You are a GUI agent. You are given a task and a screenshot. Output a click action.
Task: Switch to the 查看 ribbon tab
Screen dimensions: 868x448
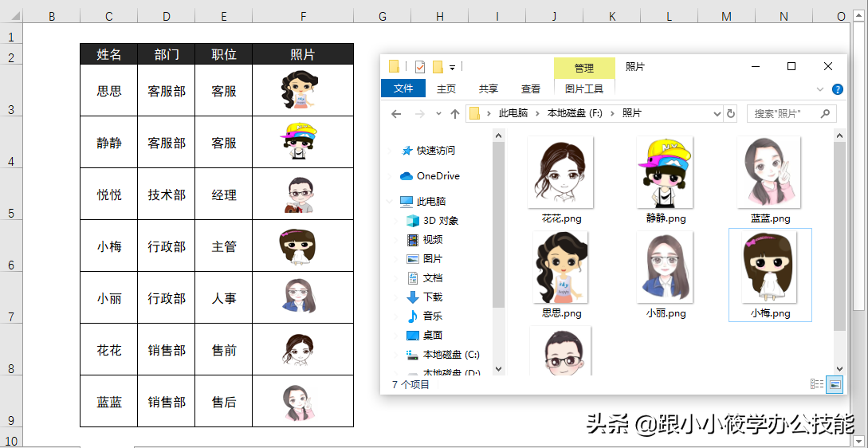pyautogui.click(x=530, y=88)
